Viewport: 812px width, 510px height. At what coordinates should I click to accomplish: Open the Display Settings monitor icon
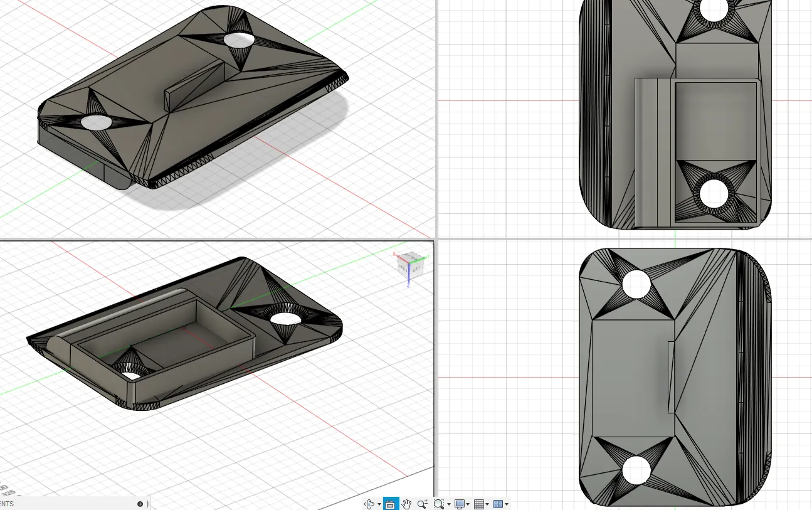(x=460, y=504)
